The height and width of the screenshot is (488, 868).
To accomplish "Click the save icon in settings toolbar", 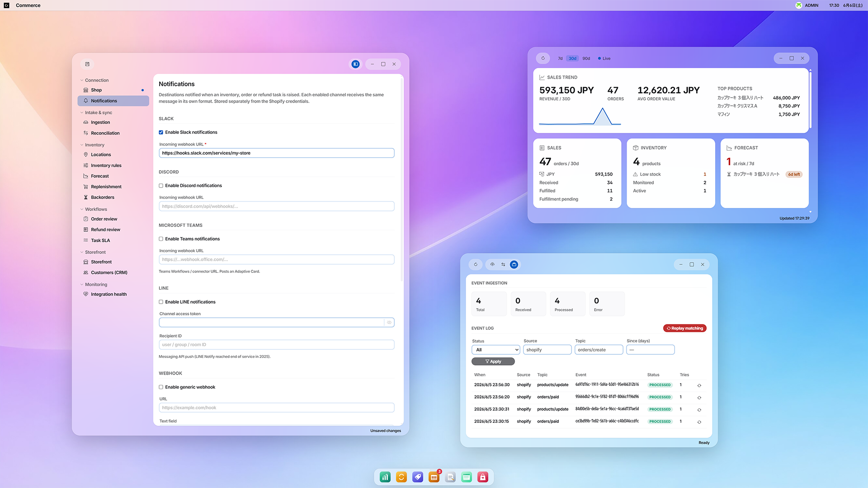I will pos(87,64).
